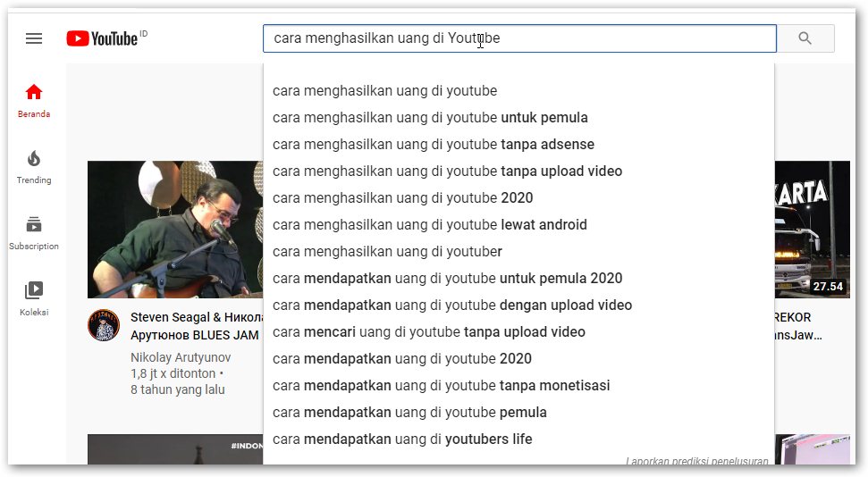Choose "cara mencari uang di youtube" suggestion
The image size is (868, 477).
click(x=518, y=332)
